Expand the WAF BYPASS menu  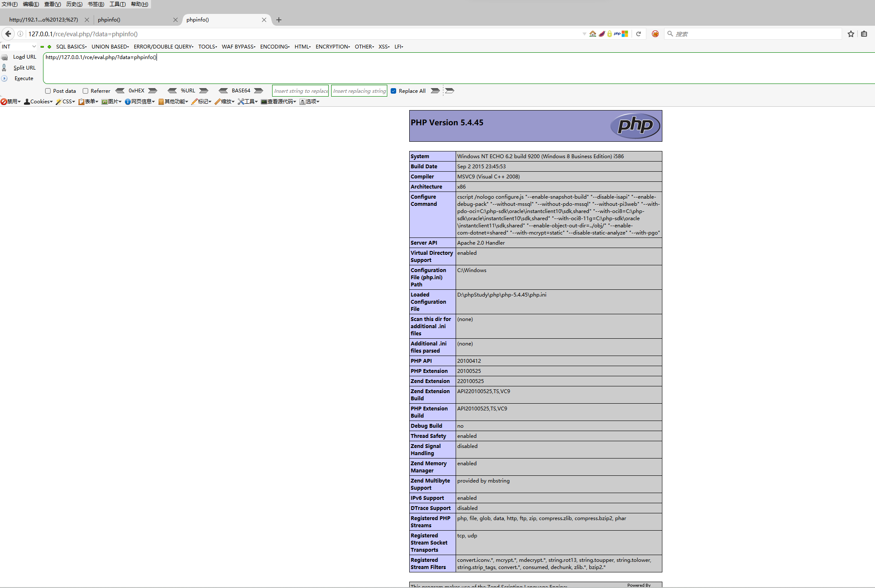tap(239, 47)
